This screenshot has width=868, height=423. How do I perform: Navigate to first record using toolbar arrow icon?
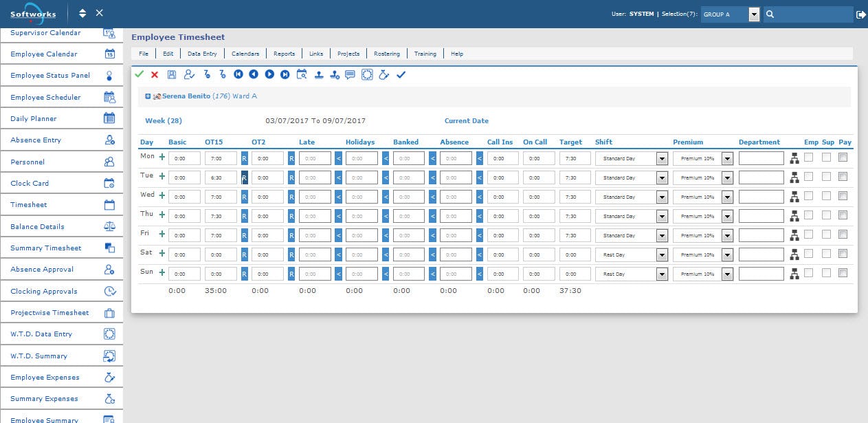click(x=238, y=75)
